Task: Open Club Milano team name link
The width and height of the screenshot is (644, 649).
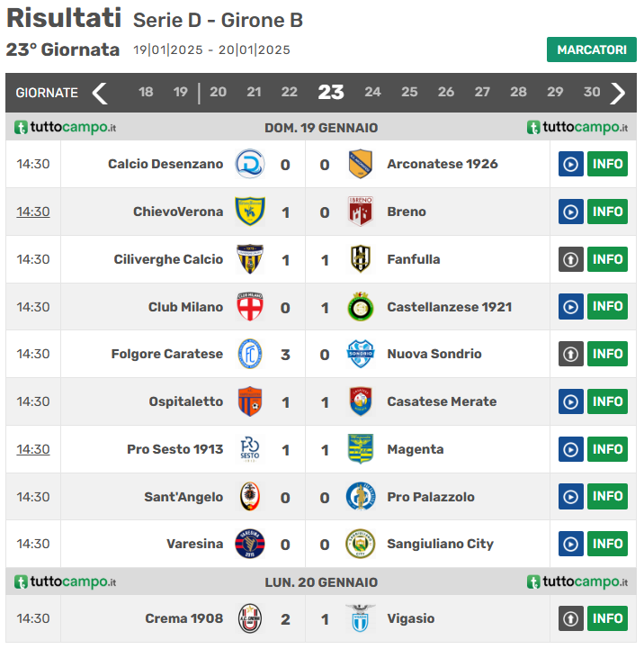Action: tap(185, 307)
